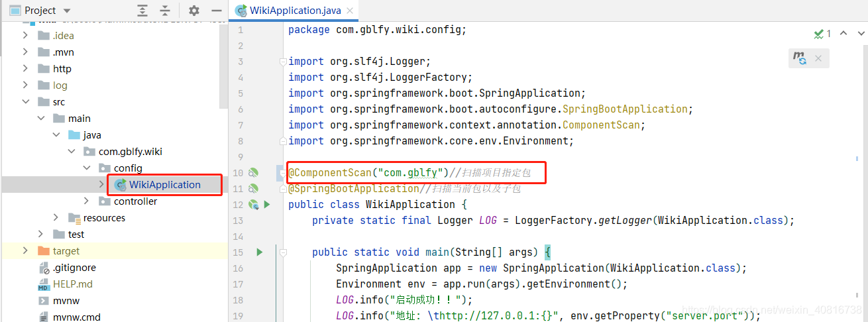Click 'SpringBootApplication' in import line 6

(625, 109)
